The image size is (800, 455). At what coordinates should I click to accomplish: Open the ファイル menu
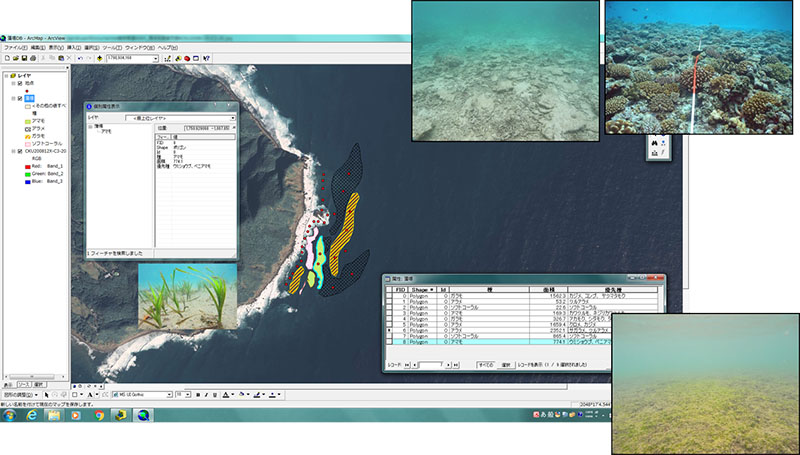[x=14, y=47]
